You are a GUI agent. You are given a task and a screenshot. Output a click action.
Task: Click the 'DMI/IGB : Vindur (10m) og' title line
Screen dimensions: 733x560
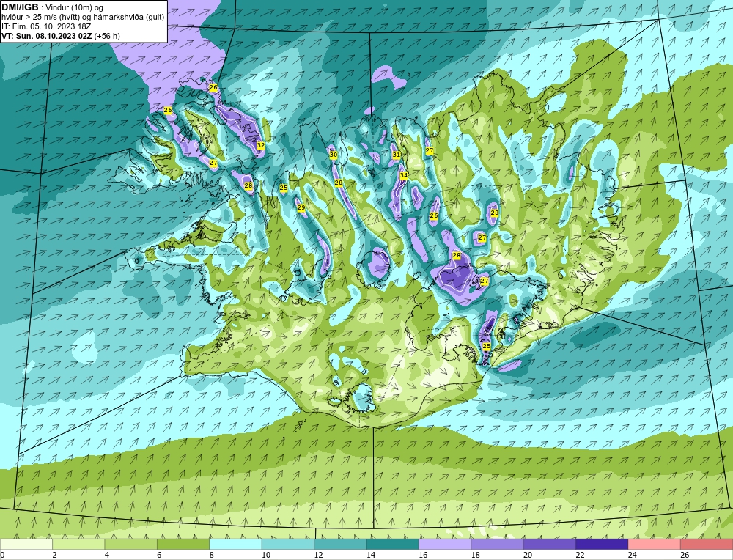(52, 7)
